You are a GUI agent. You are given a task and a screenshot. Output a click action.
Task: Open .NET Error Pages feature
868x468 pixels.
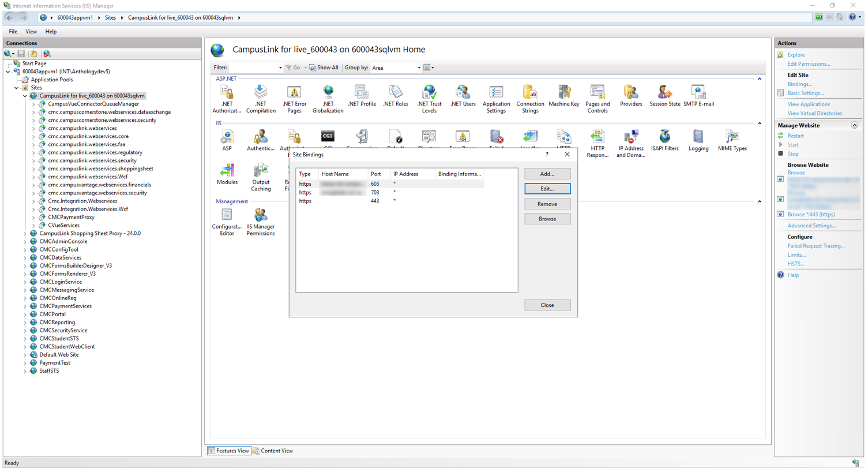(294, 99)
